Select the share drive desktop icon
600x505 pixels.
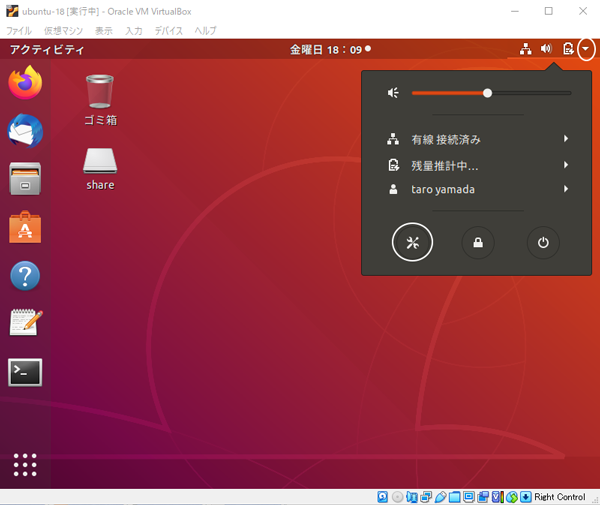[x=100, y=169]
